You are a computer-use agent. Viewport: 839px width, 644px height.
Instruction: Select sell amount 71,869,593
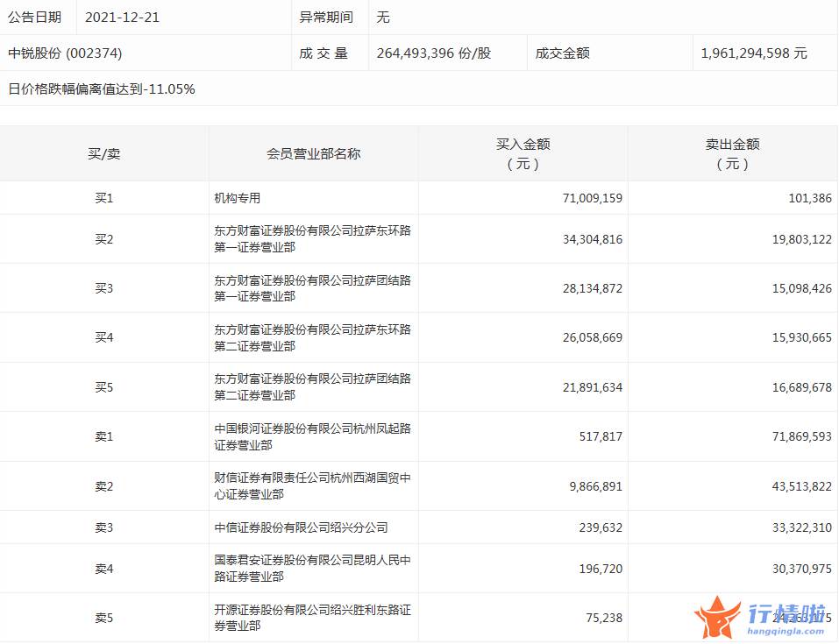(801, 436)
